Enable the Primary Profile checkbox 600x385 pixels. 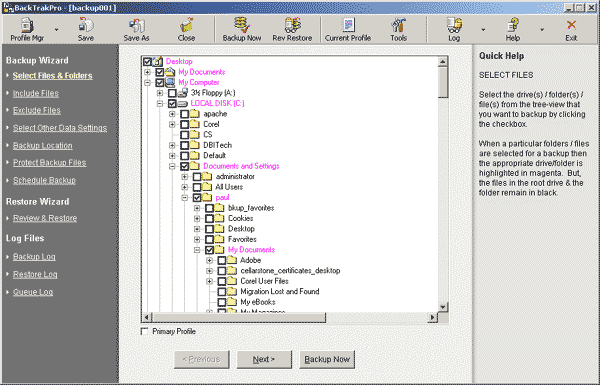click(145, 331)
